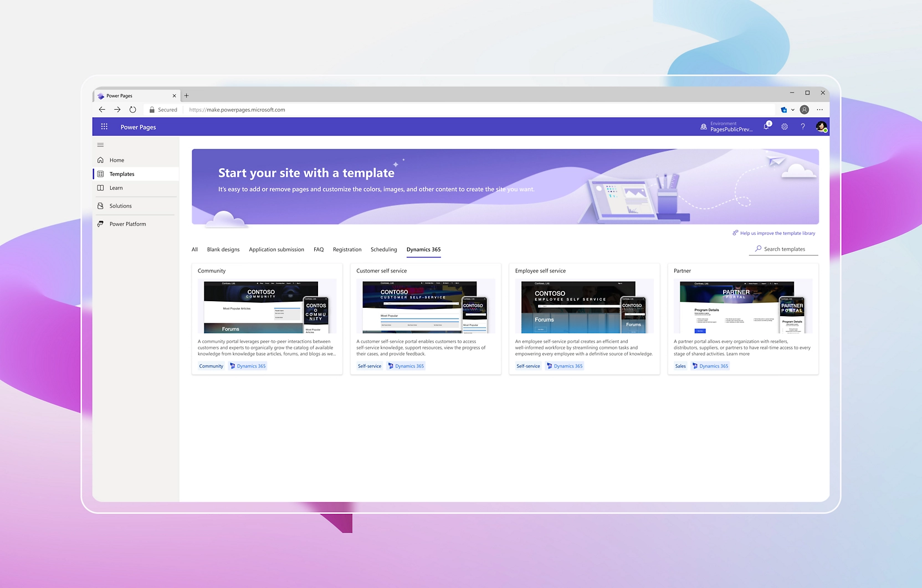
Task: Open browser more options ellipsis menu
Action: pos(820,110)
